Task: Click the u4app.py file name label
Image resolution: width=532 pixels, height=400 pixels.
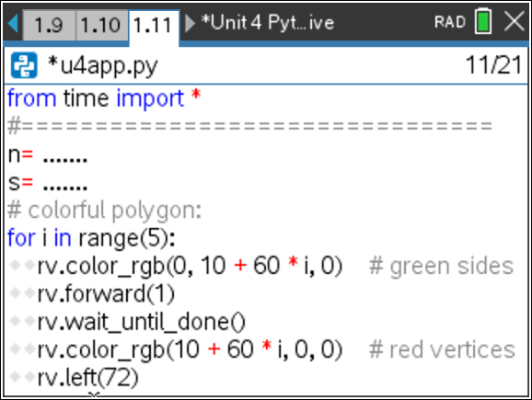Action: pos(102,66)
